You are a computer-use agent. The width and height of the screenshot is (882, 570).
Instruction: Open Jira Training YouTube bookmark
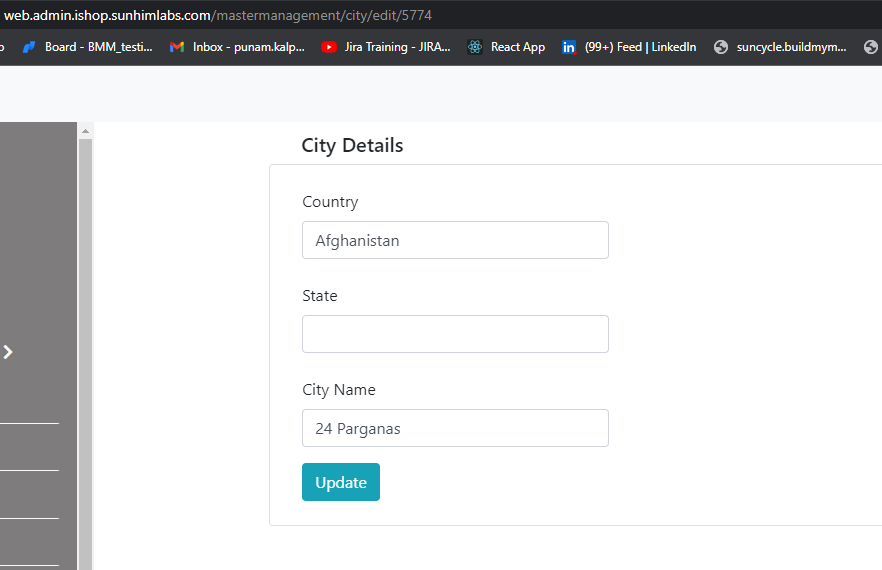[386, 47]
